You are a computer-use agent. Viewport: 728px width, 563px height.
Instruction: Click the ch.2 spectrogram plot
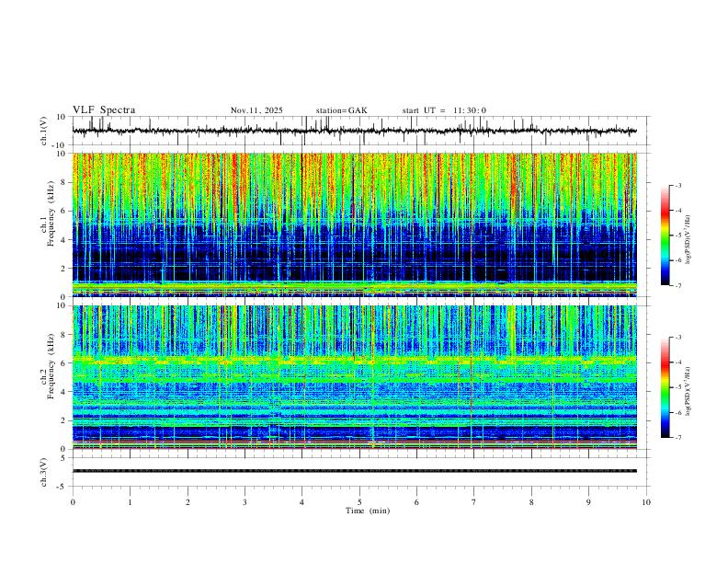[x=354, y=377]
